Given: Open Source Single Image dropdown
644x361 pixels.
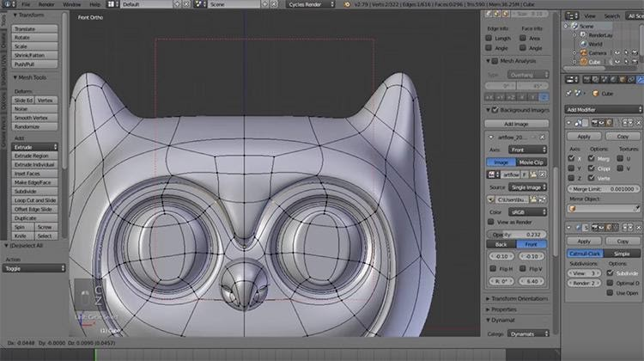Looking at the screenshot, I should coord(528,187).
